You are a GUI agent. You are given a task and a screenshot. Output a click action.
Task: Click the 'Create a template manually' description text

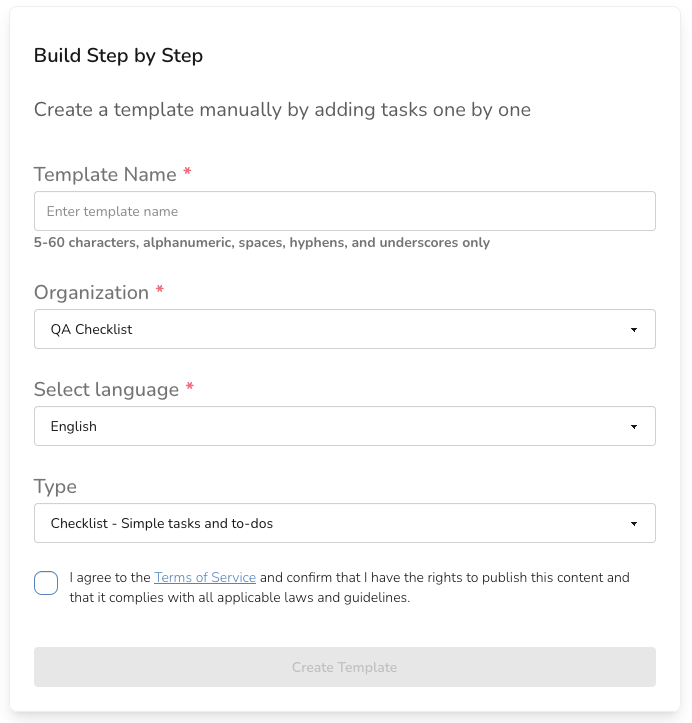tap(282, 110)
